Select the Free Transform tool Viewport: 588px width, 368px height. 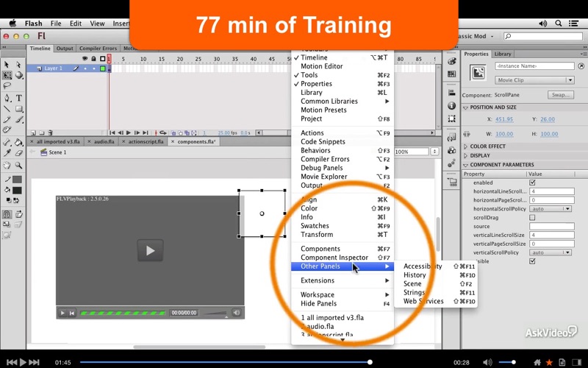point(7,75)
